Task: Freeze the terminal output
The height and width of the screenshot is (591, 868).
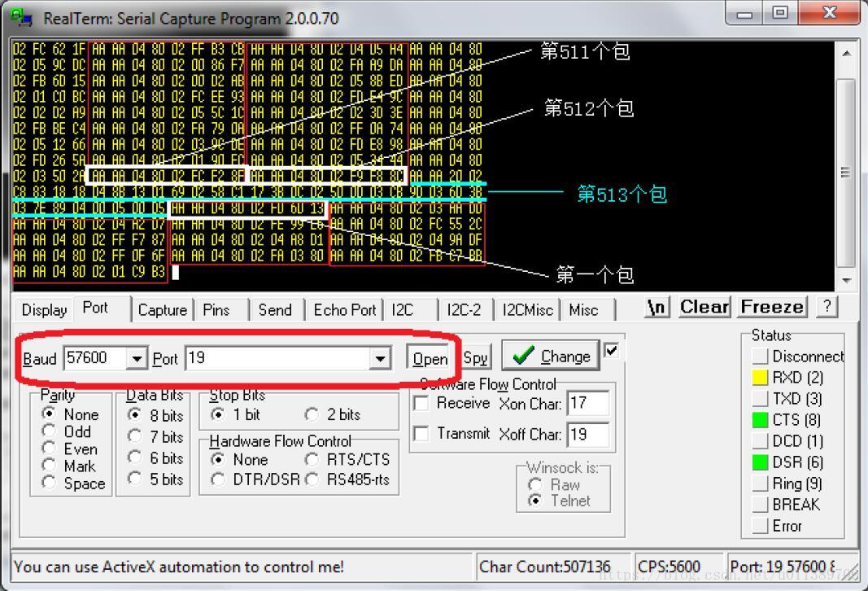Action: tap(772, 306)
